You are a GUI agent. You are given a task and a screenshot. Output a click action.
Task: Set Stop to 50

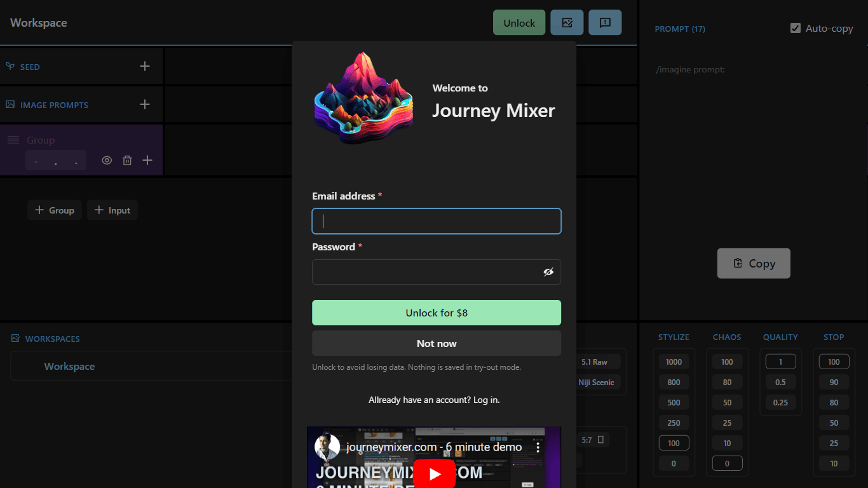click(x=834, y=423)
